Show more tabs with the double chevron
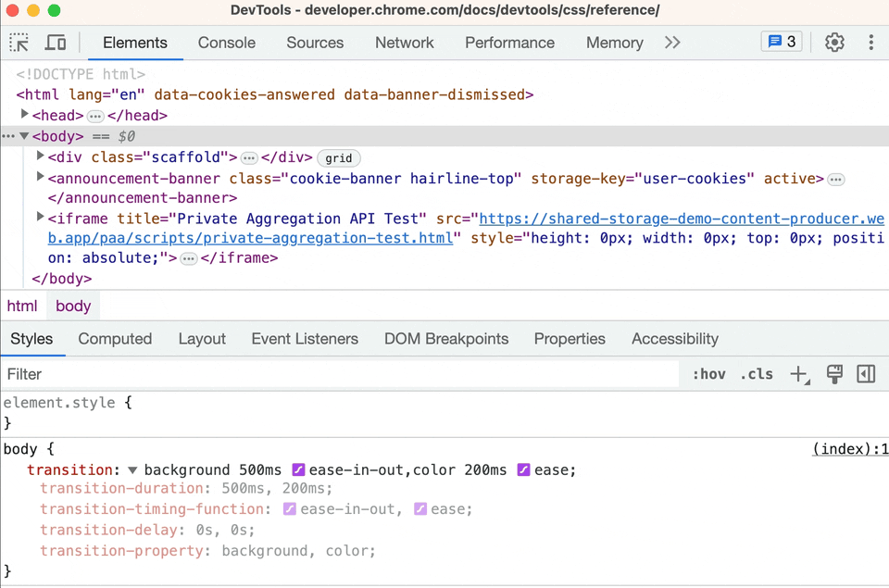Screen dimensions: 889x588 tap(672, 43)
